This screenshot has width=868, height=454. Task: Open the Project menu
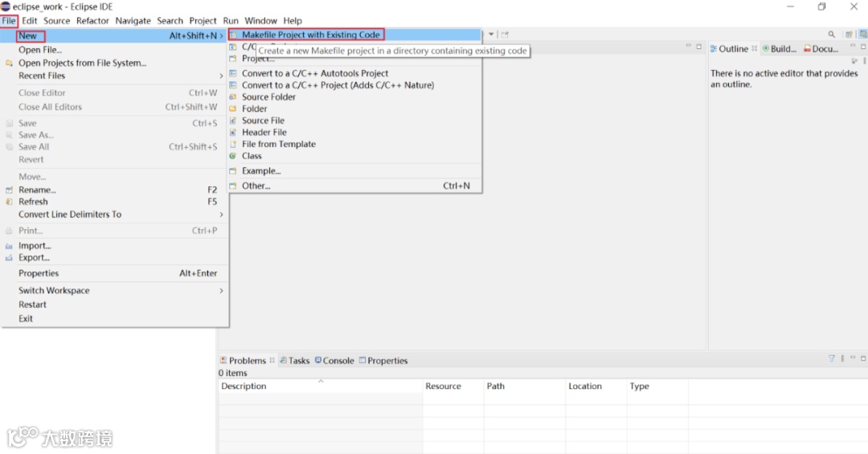click(x=203, y=21)
